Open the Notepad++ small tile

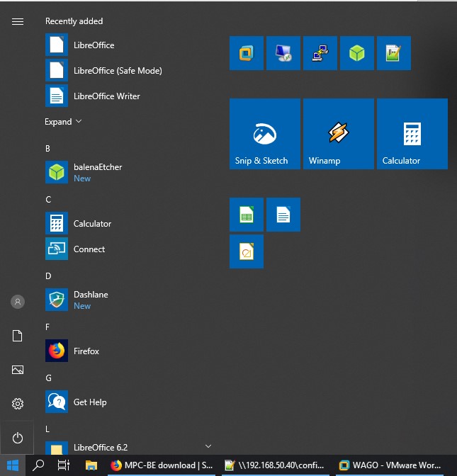click(x=394, y=53)
